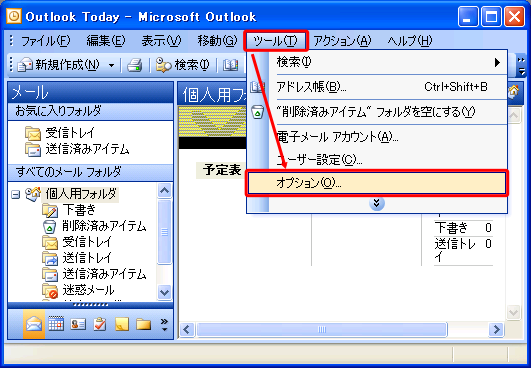Click the 検索 find toolbar button

pyautogui.click(x=183, y=65)
